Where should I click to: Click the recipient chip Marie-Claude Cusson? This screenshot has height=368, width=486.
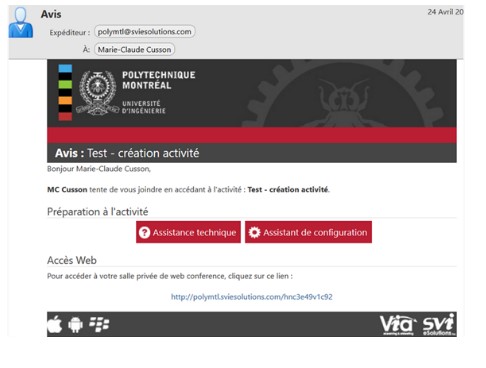point(134,50)
